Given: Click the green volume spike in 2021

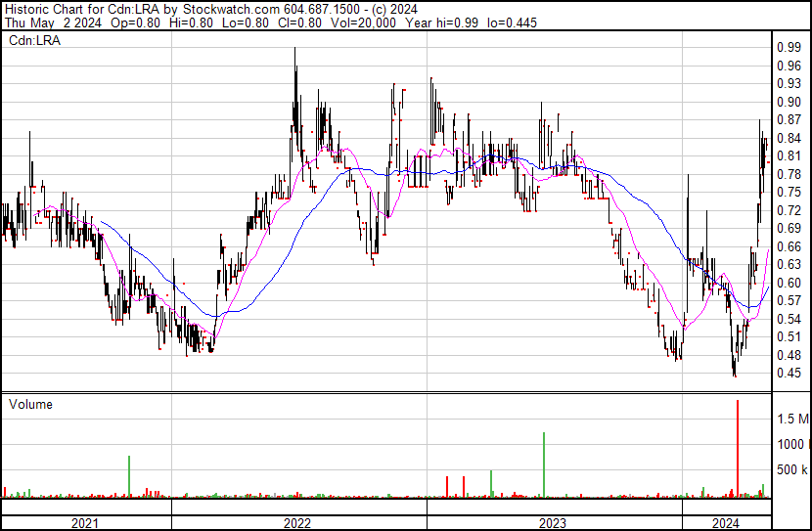Looking at the screenshot, I should point(128,476).
